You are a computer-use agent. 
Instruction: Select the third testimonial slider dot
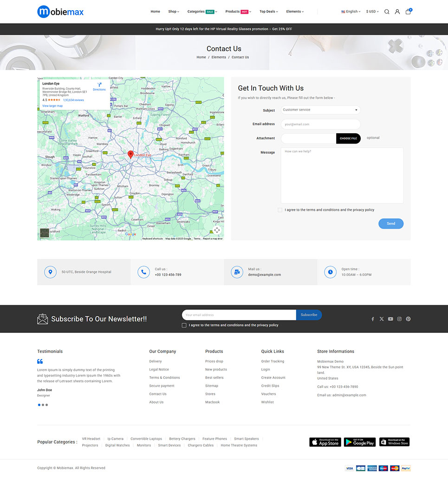[x=47, y=405]
